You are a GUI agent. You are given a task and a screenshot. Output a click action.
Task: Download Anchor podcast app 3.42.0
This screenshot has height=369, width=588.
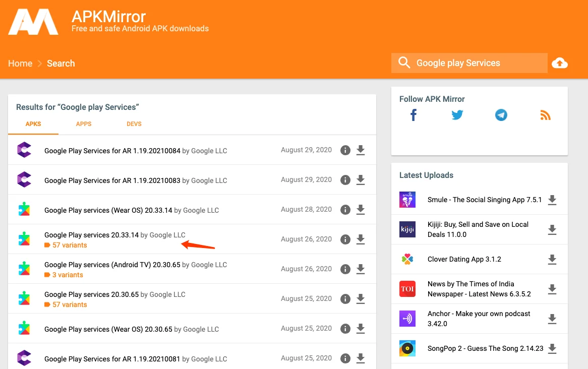point(552,319)
